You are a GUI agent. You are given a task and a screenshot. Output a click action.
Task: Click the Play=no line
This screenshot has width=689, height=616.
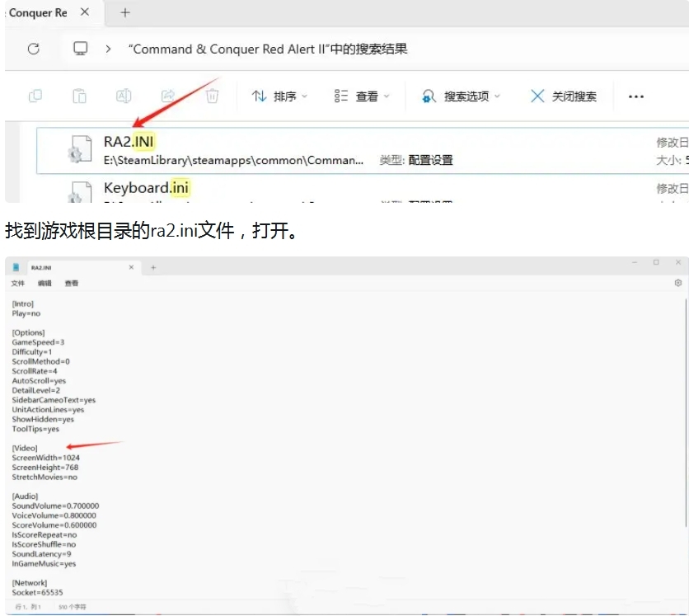(x=26, y=313)
